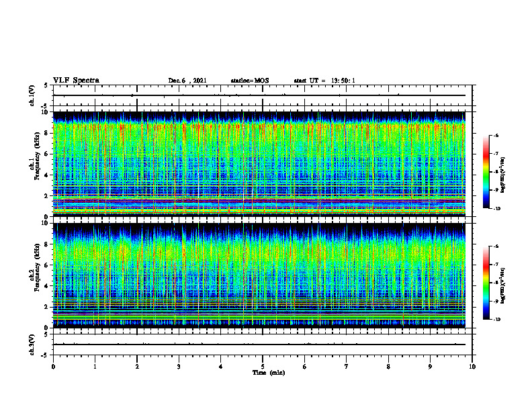Click the 'ch.1(V)' waveform axis label
The image size is (532, 411).
32,95
